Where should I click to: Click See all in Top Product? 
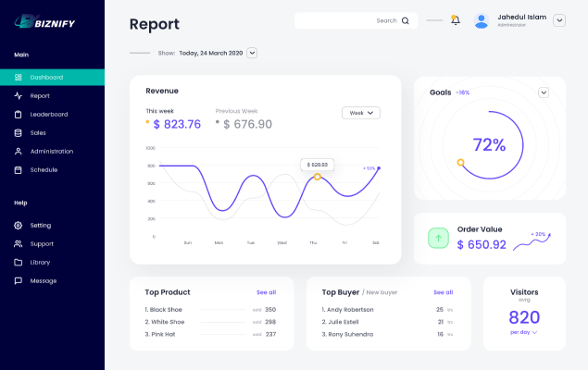(266, 292)
